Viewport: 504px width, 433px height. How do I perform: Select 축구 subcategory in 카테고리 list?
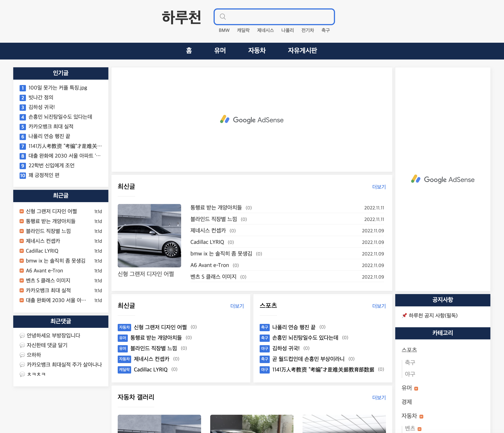click(410, 363)
